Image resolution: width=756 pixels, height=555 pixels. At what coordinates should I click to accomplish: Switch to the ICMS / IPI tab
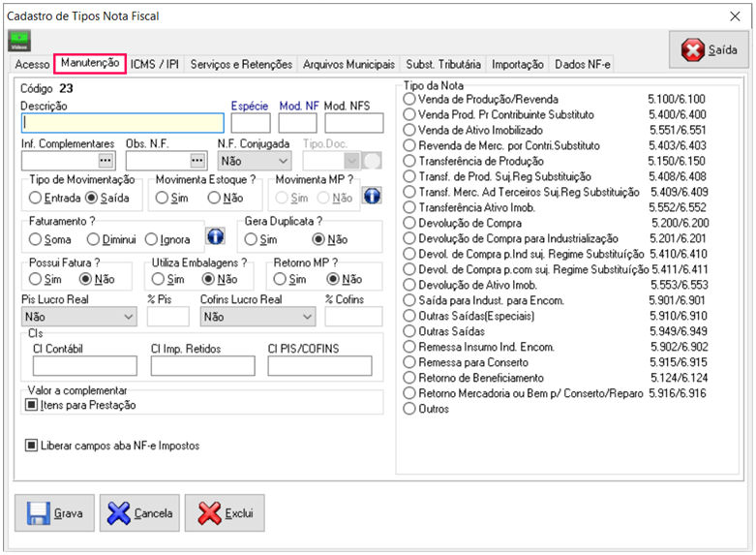pyautogui.click(x=155, y=65)
